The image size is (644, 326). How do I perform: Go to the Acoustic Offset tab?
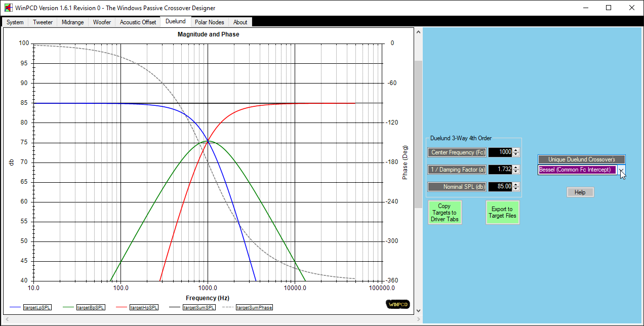point(138,22)
